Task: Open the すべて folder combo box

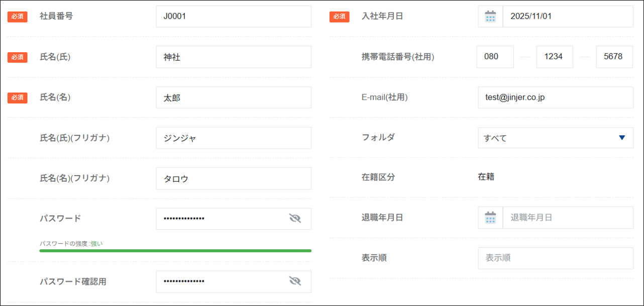Action: tap(548, 138)
